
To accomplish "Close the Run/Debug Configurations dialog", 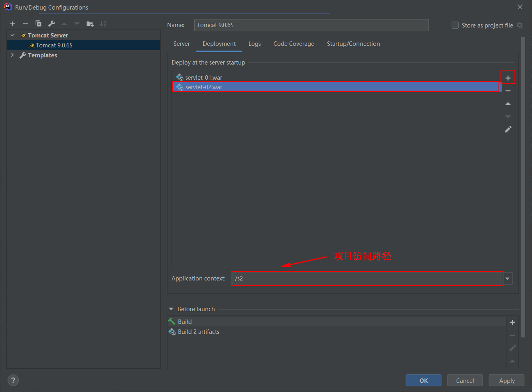I will 520,7.
